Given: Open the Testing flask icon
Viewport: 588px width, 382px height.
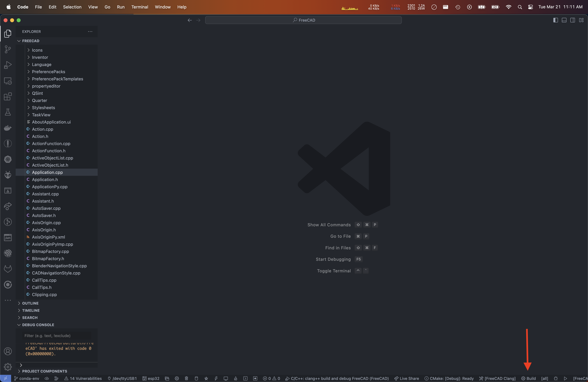Looking at the screenshot, I should tap(8, 112).
